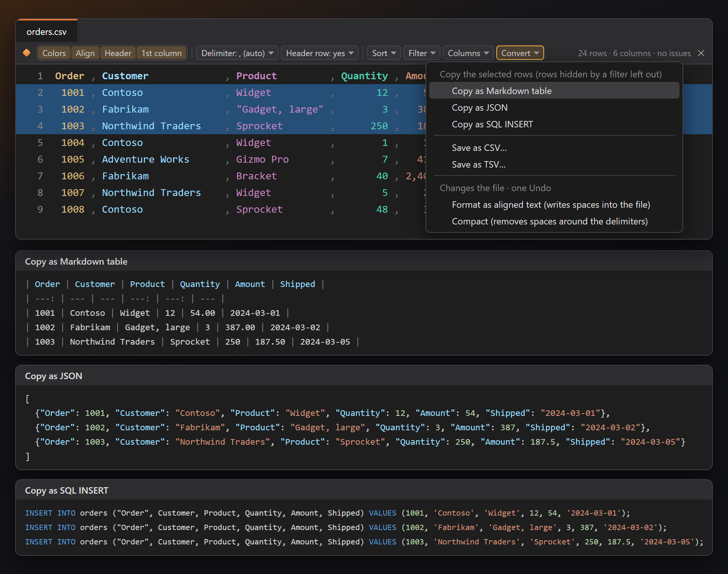Open the Delimiter dropdown
The image size is (728, 574).
(237, 53)
